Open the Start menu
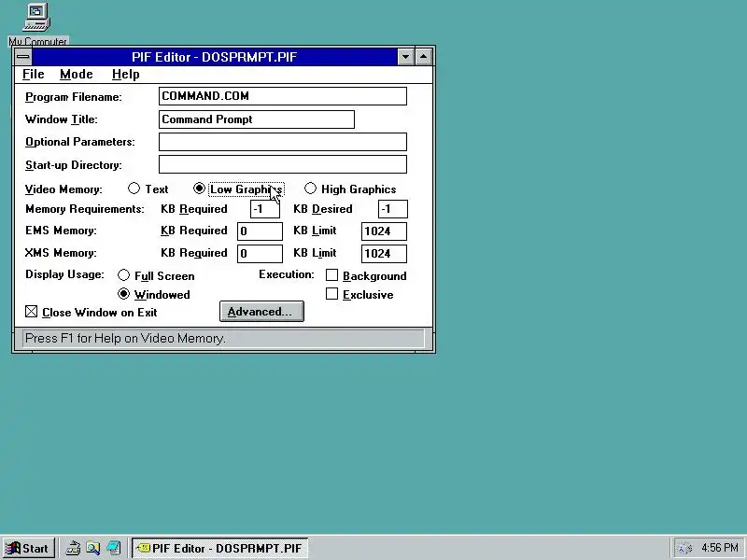The height and width of the screenshot is (560, 747). coord(28,548)
